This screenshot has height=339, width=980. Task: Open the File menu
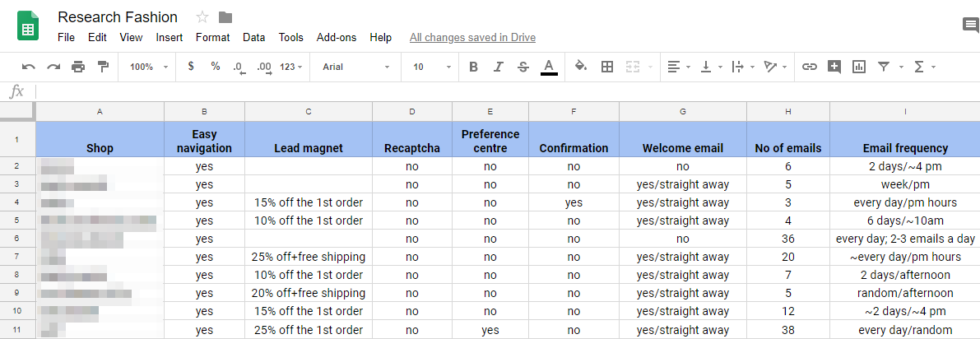pos(67,38)
